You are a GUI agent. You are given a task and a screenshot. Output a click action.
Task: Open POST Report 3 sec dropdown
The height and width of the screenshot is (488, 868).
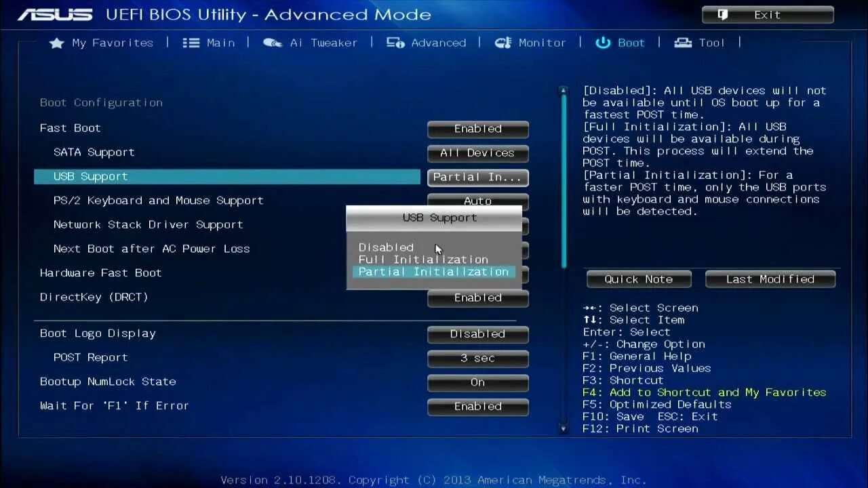(478, 359)
